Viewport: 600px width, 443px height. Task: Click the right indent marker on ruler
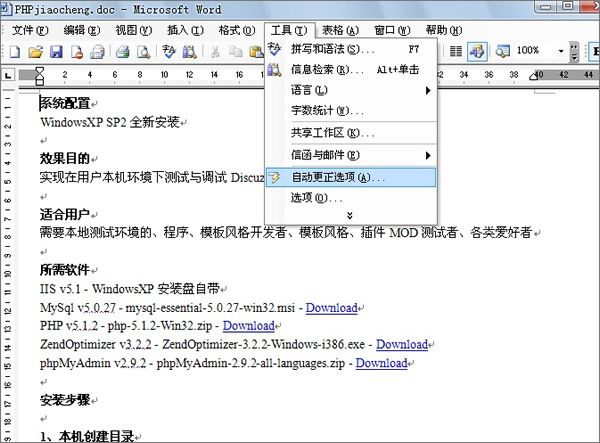click(534, 77)
